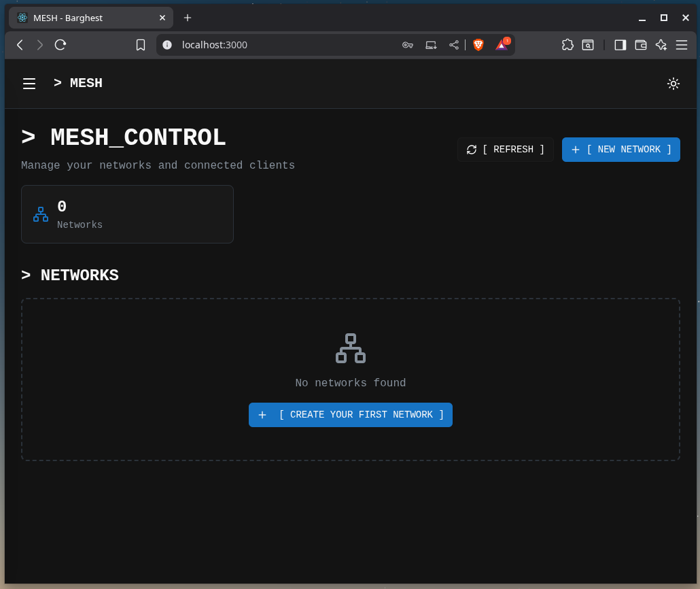
Task: Click the Networks count stat card
Action: [127, 214]
